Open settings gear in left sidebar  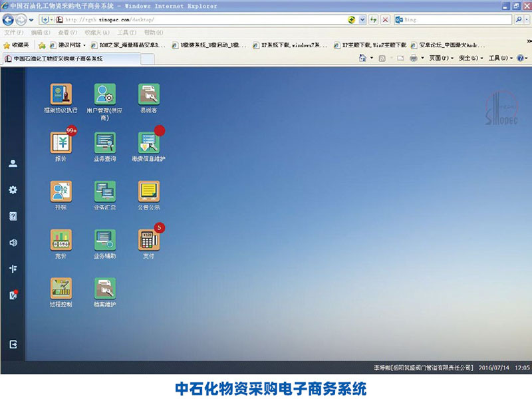[x=13, y=190]
